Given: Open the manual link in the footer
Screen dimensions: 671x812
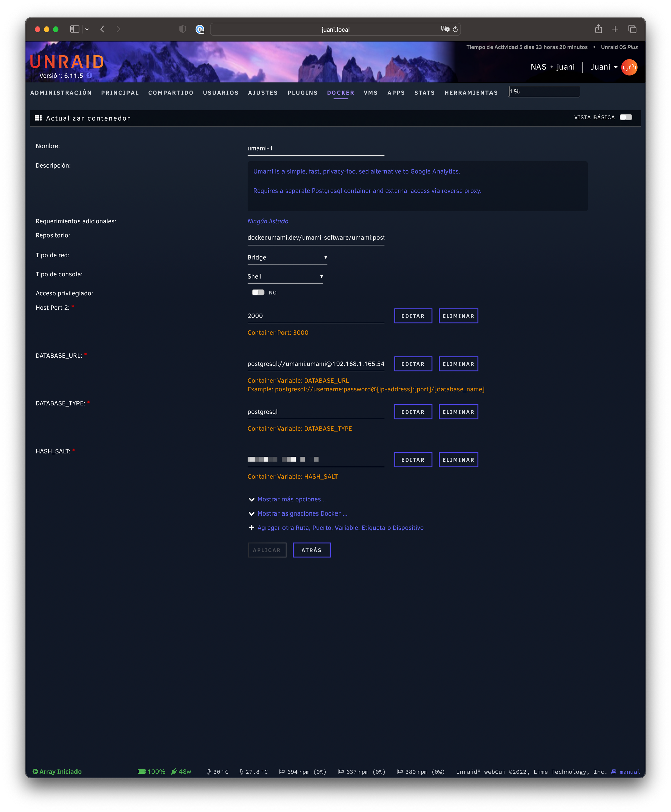Looking at the screenshot, I should (630, 772).
